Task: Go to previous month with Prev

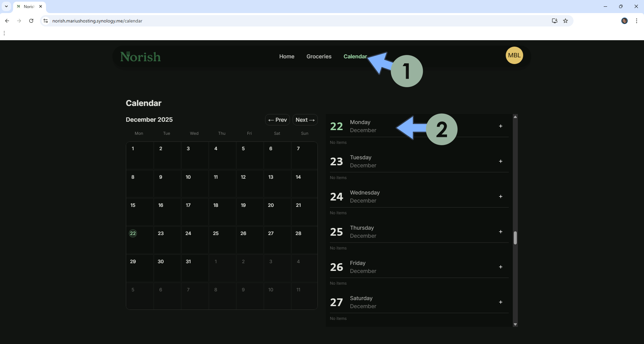Action: (278, 120)
